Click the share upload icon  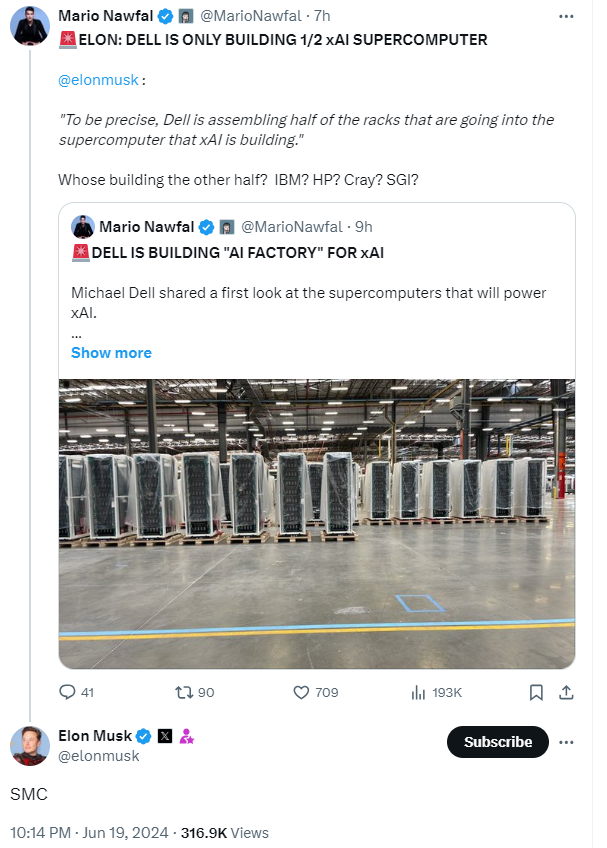pyautogui.click(x=566, y=692)
